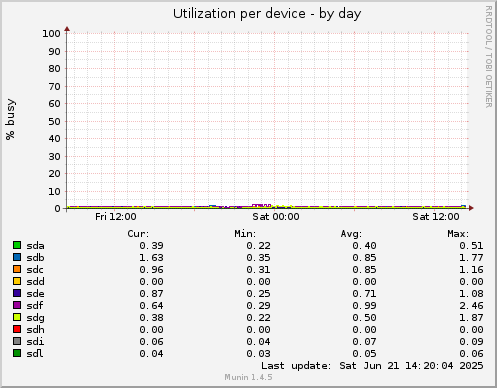Click the Fri 12:00 time label

click(x=116, y=217)
